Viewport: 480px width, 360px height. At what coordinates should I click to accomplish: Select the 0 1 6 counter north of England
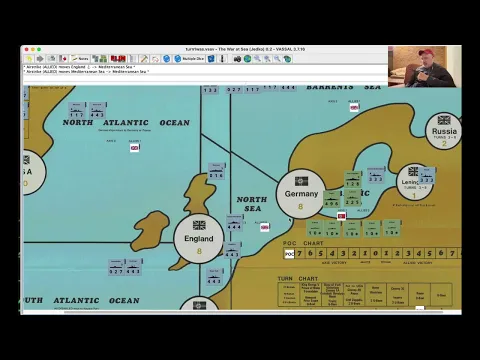(x=216, y=171)
